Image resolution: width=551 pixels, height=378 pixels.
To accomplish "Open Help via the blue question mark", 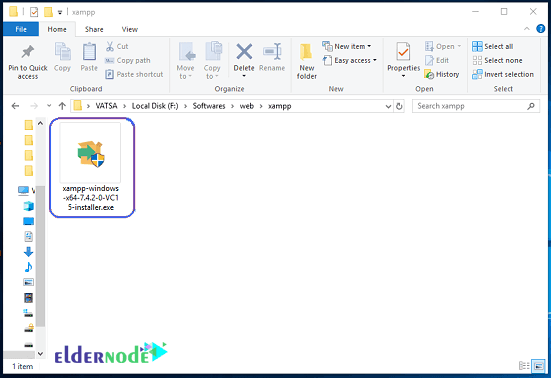I will pyautogui.click(x=541, y=29).
